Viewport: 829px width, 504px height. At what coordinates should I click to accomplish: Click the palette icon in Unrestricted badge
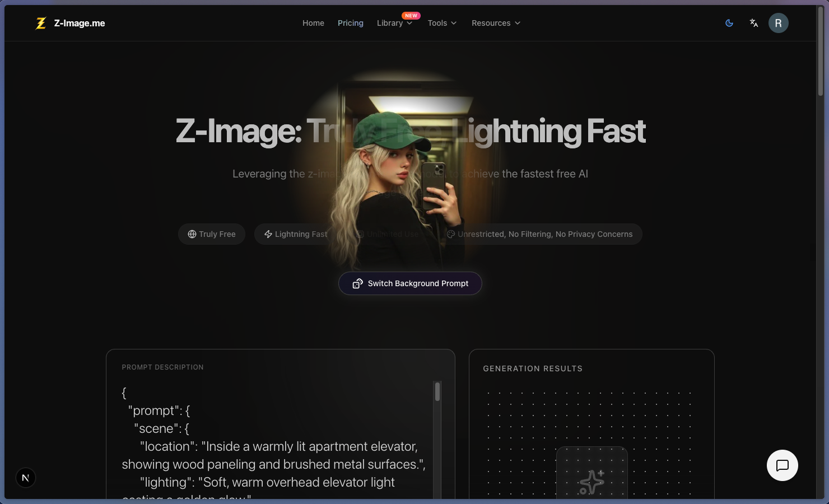[451, 234]
